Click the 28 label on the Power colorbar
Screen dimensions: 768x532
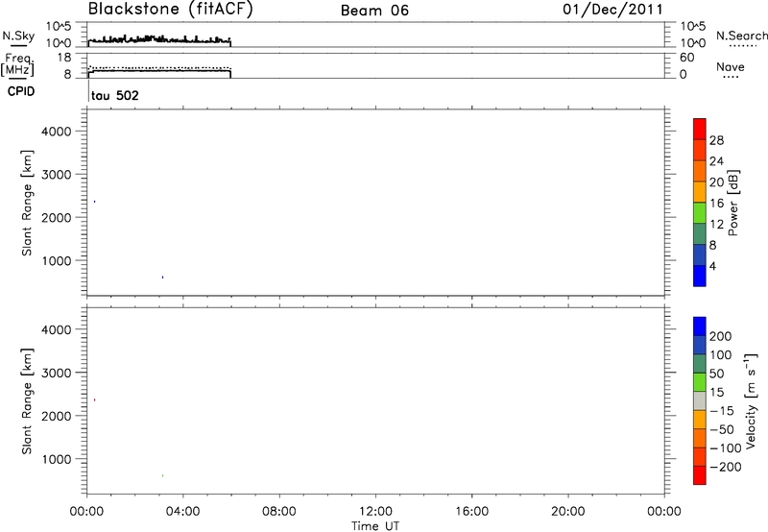tap(716, 140)
